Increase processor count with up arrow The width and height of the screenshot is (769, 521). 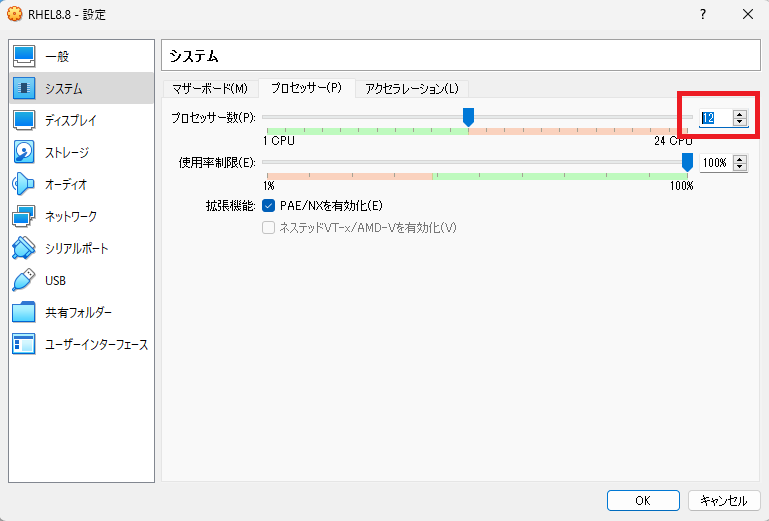[740, 114]
